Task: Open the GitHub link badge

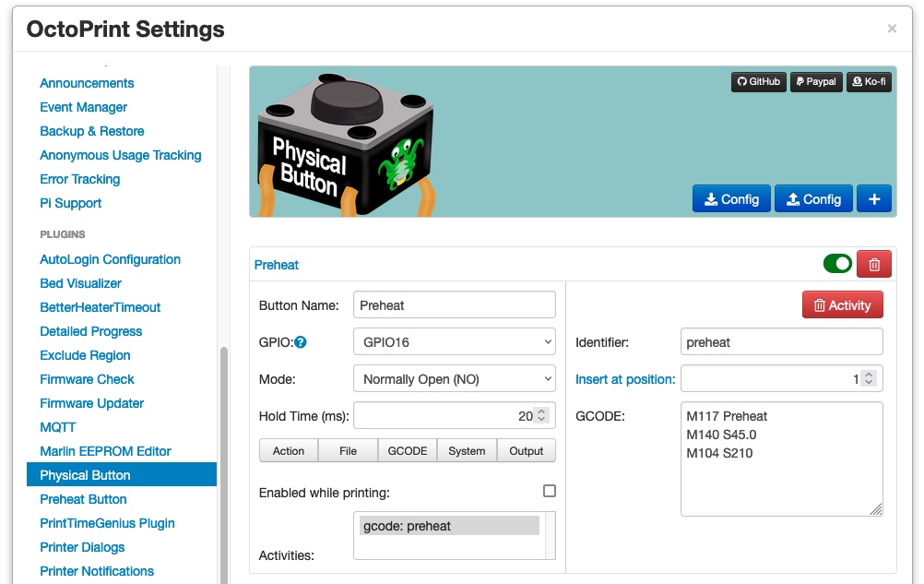Action: (758, 82)
